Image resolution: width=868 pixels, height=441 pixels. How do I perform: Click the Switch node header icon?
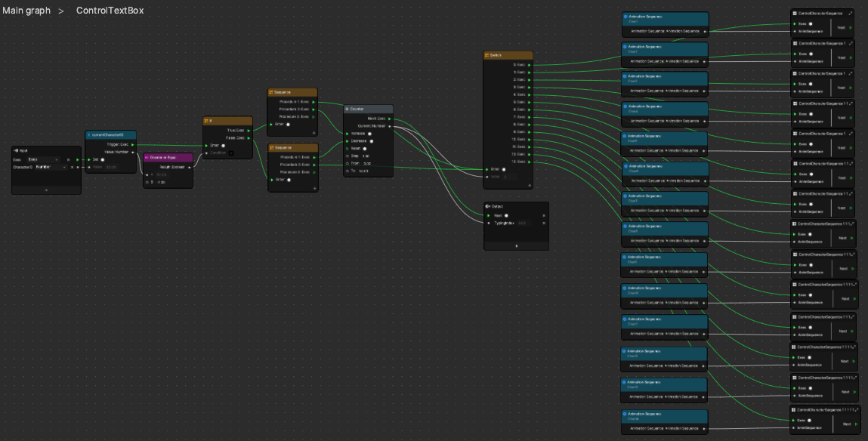[x=487, y=55]
